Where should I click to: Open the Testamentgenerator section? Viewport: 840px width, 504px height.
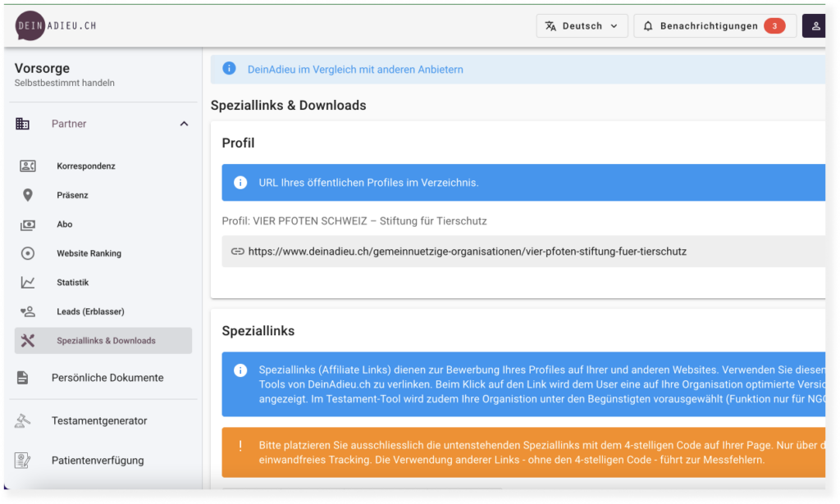coord(98,420)
